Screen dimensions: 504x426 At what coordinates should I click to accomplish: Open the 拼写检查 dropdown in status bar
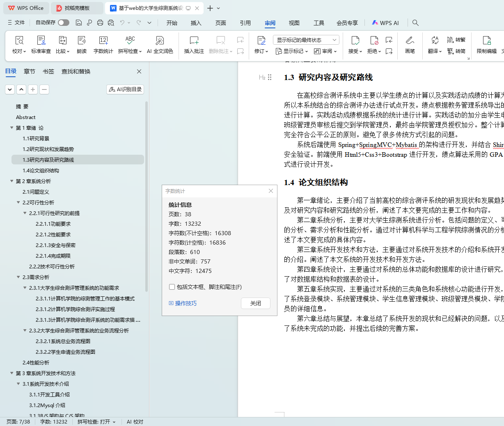pos(96,421)
